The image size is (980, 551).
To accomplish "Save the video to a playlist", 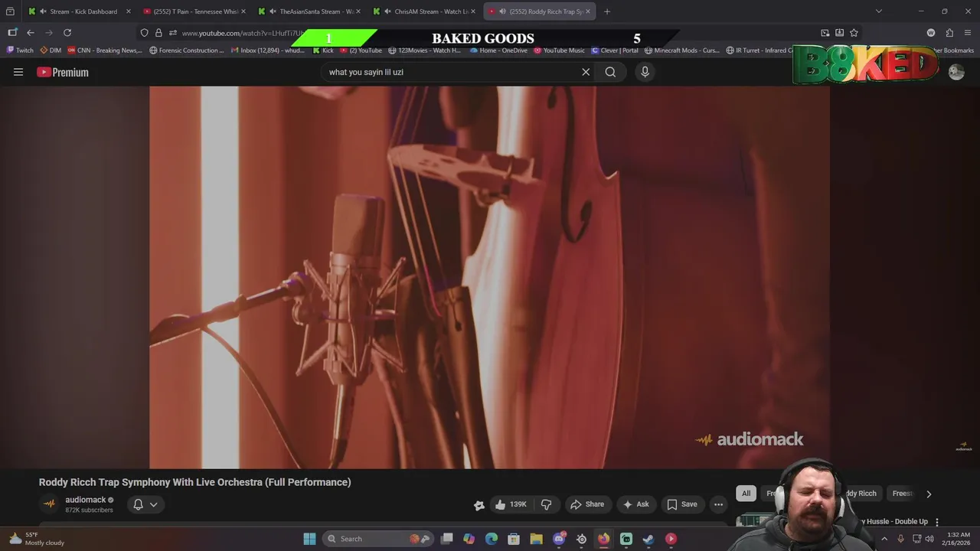I will pyautogui.click(x=681, y=504).
